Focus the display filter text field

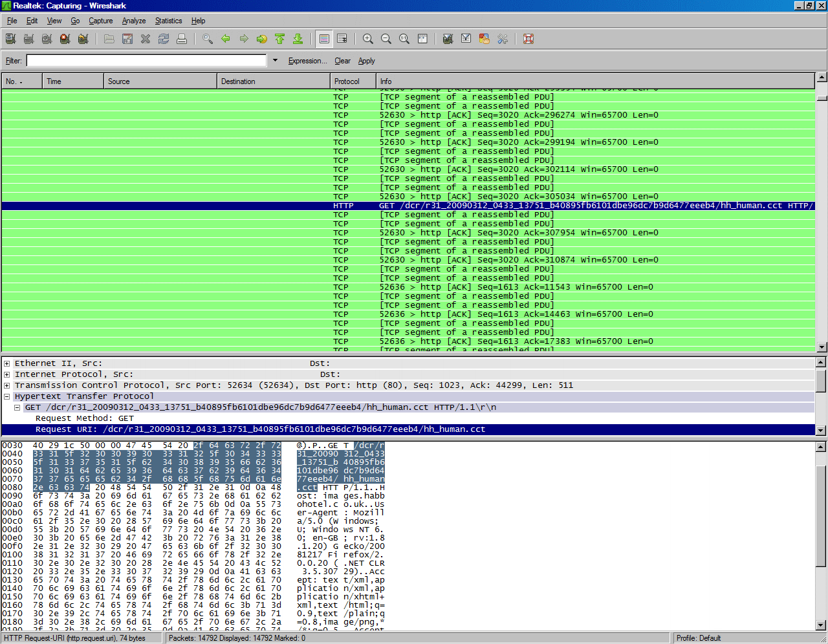pyautogui.click(x=146, y=61)
